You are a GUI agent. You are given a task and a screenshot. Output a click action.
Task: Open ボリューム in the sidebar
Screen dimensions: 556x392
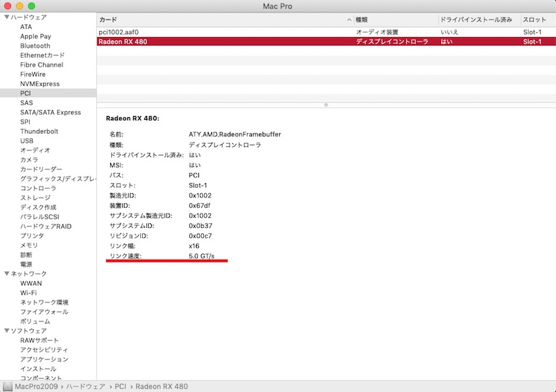click(x=35, y=322)
